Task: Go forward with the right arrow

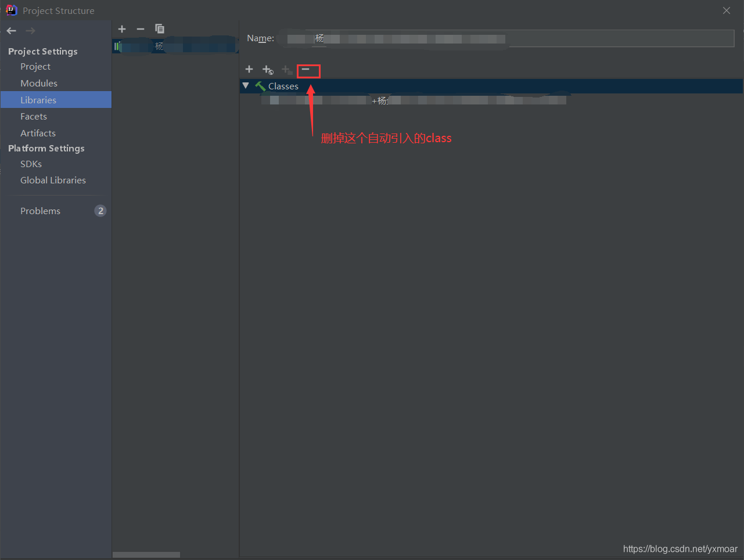Action: pos(30,31)
